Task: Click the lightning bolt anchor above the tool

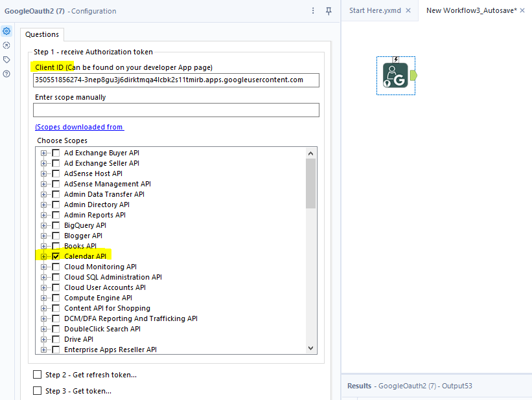Action: coord(396,60)
